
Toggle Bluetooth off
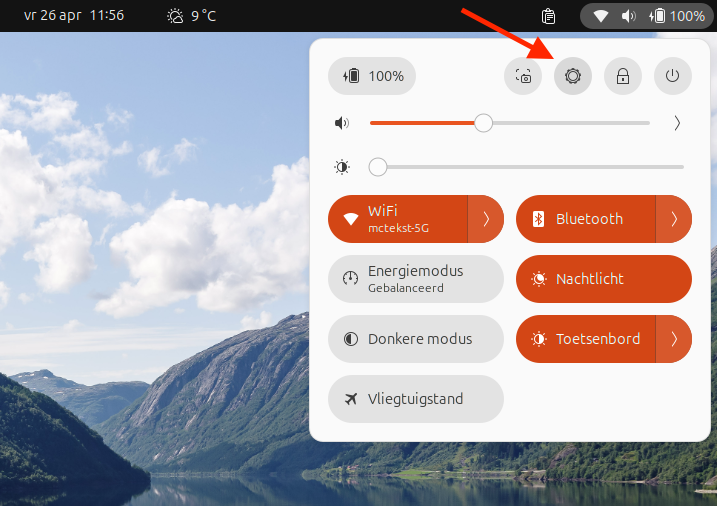(586, 219)
